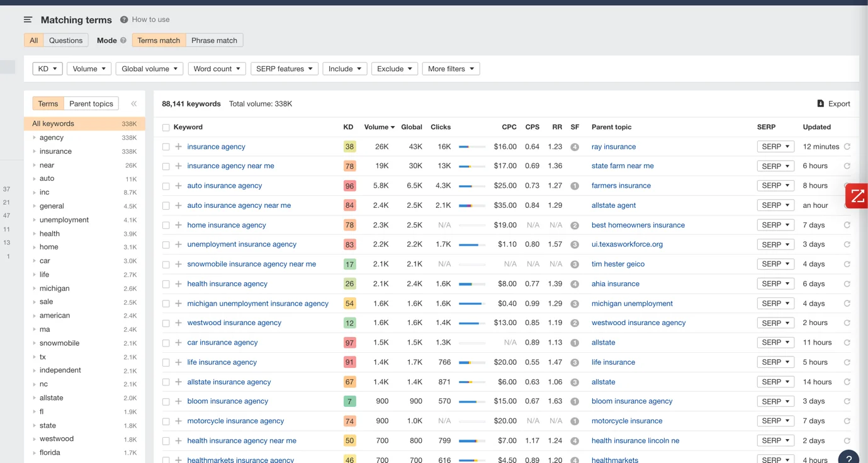
Task: Select the car insurance agency row checkbox
Action: point(166,343)
